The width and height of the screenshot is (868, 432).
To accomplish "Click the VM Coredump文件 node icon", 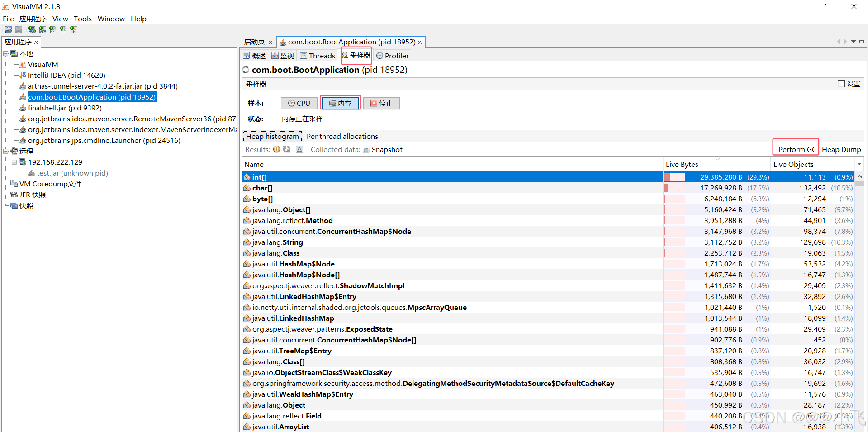I will 14,184.
